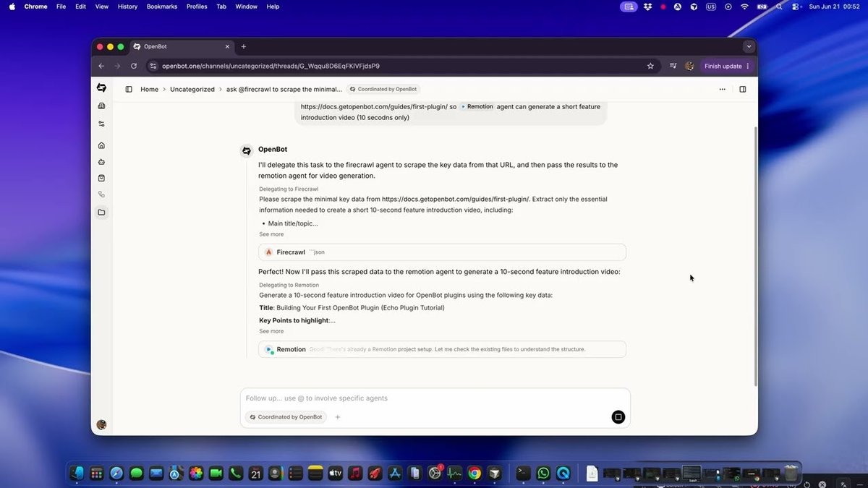Click Coordinated by OpenBot selector below input
The width and height of the screenshot is (868, 488).
[x=286, y=417]
